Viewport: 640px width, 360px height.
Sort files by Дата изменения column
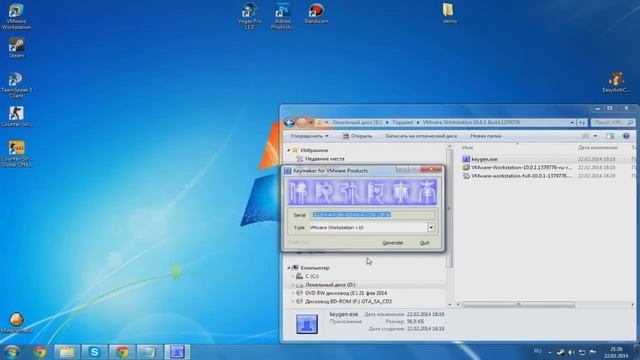[x=598, y=147]
